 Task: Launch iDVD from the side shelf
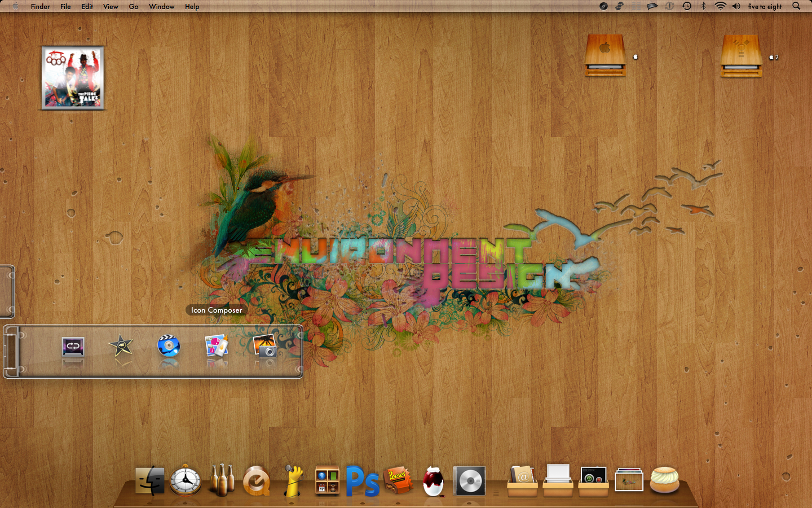click(169, 346)
